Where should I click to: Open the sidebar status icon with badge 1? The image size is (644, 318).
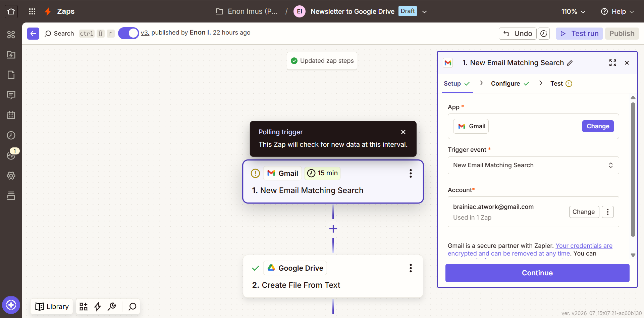[12, 155]
